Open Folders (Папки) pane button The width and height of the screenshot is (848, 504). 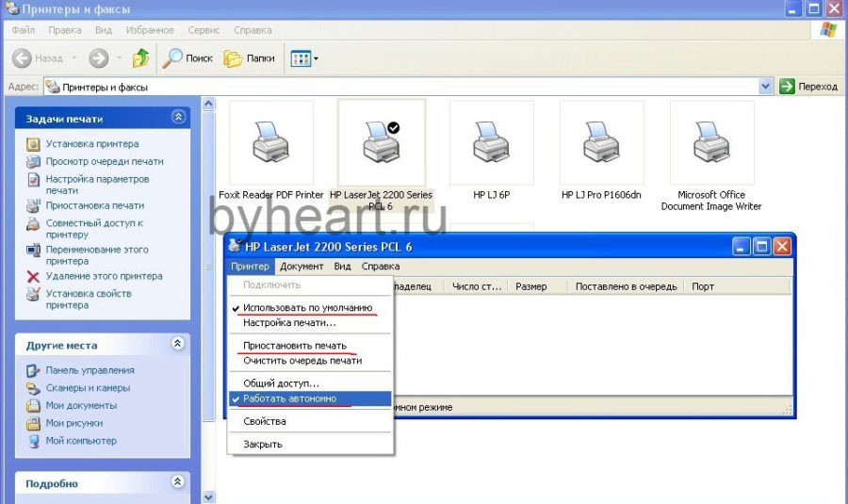point(250,57)
